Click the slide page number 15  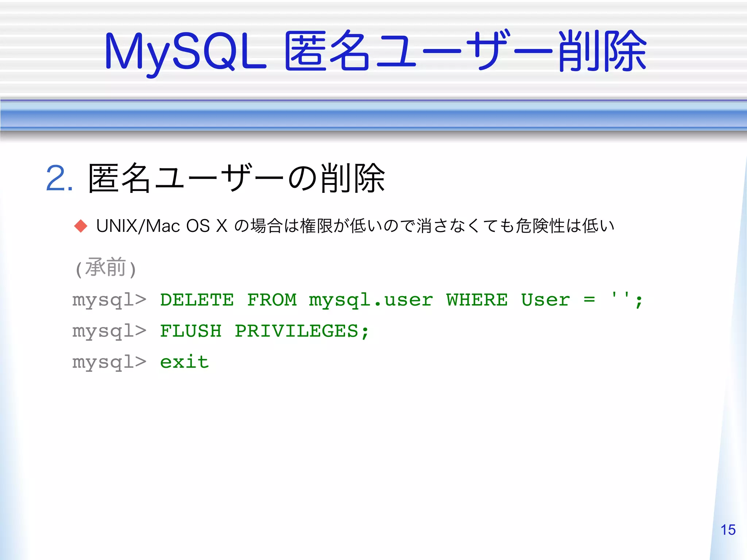(728, 530)
